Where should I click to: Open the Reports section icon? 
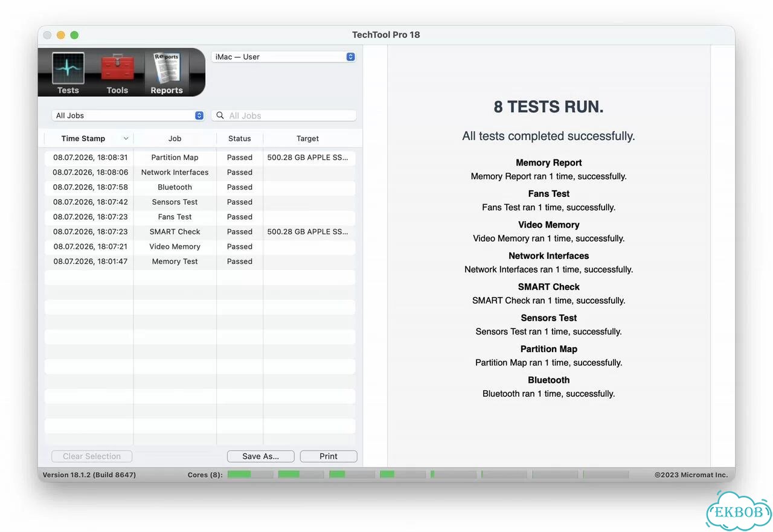pos(167,72)
